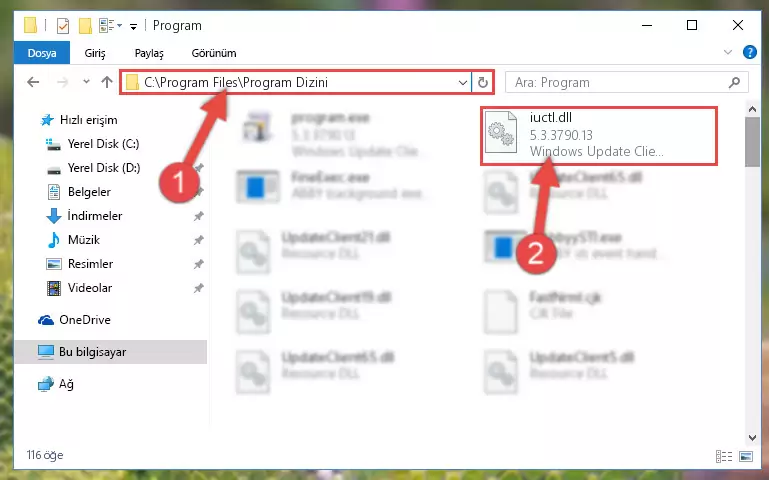
Task: Click the Ara: Program search box
Action: coord(618,82)
